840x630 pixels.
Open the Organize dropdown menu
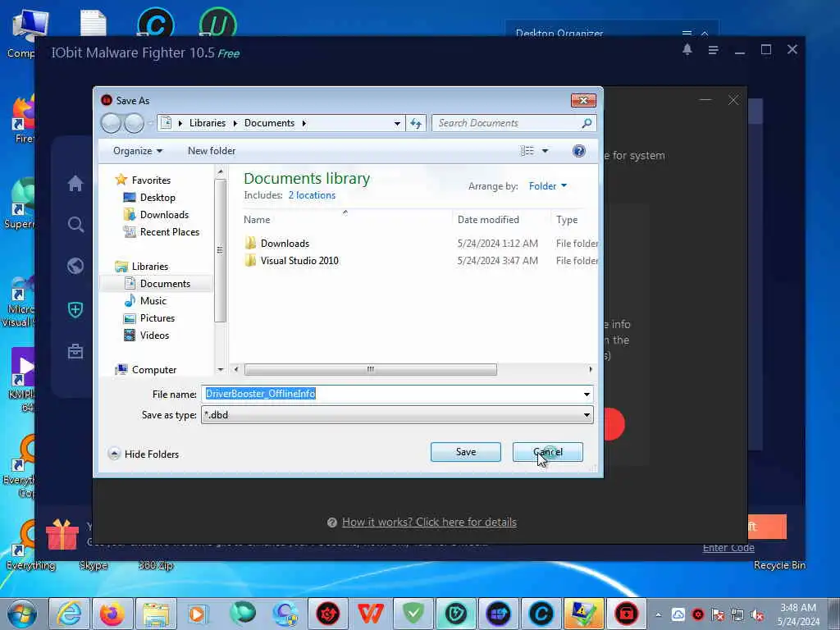[138, 151]
